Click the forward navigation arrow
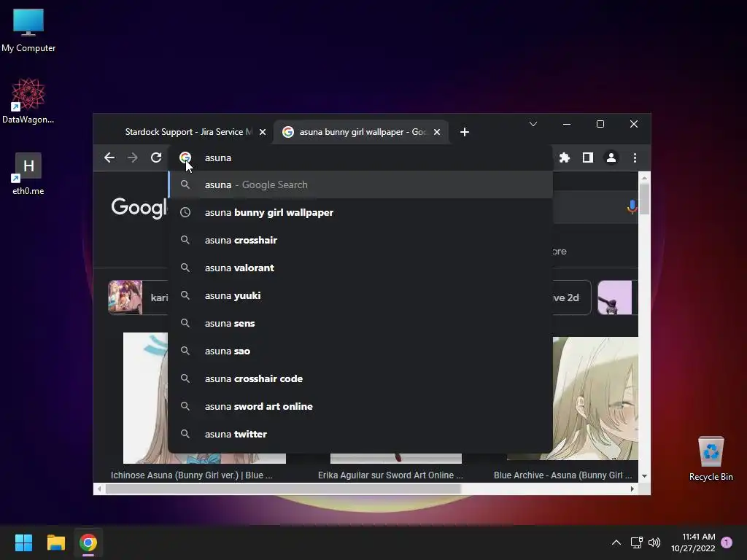 (133, 157)
